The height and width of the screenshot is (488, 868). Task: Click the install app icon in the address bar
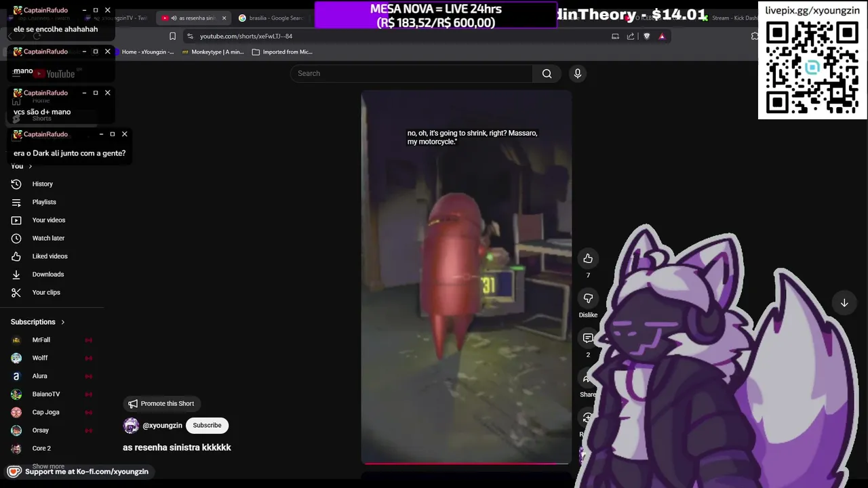pyautogui.click(x=615, y=36)
